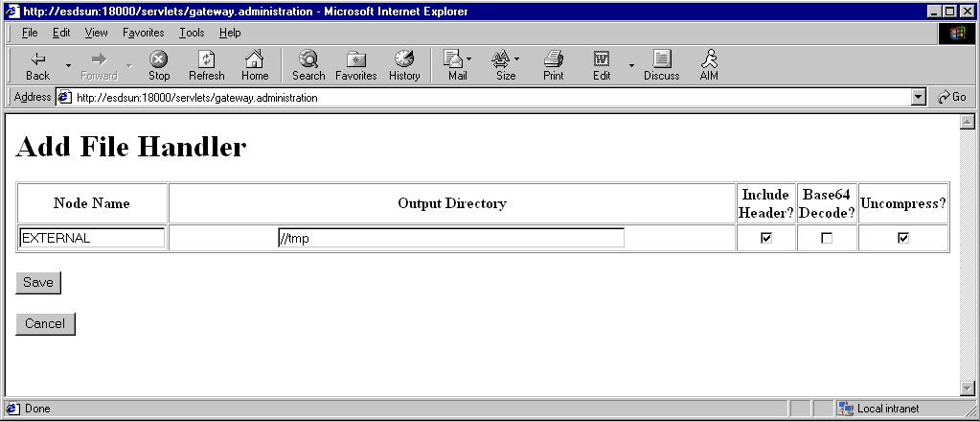The image size is (980, 422).
Task: Open the Back button history dropdown
Action: point(68,65)
